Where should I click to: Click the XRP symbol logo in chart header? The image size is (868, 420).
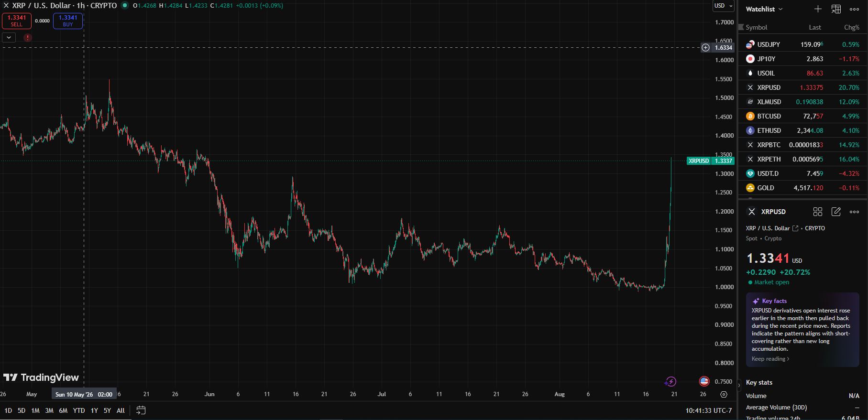6,6
